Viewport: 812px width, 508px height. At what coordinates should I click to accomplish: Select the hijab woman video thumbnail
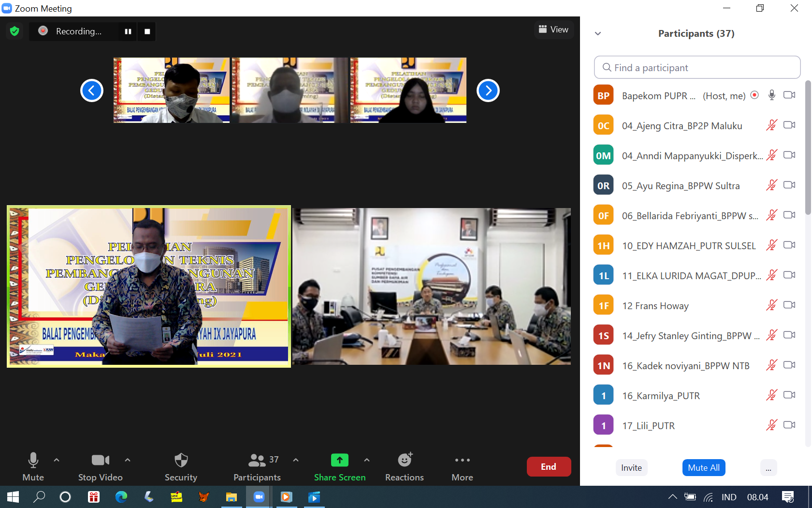[x=408, y=90]
